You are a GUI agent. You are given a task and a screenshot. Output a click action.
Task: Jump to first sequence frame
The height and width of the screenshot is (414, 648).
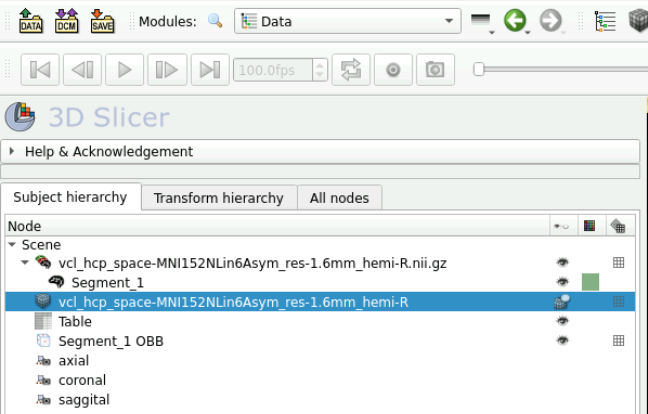coord(40,70)
